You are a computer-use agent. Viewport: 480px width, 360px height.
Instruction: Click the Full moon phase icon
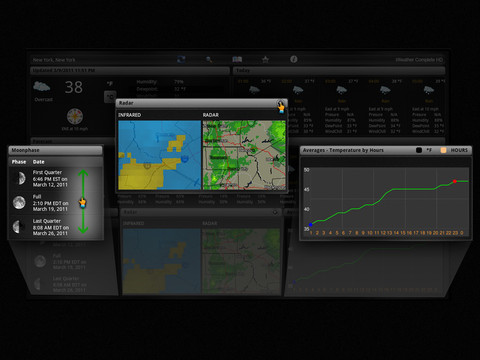pyautogui.click(x=19, y=203)
